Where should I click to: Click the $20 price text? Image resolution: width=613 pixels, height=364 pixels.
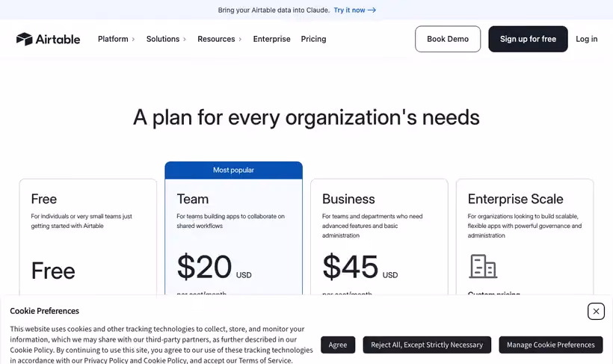tap(204, 267)
